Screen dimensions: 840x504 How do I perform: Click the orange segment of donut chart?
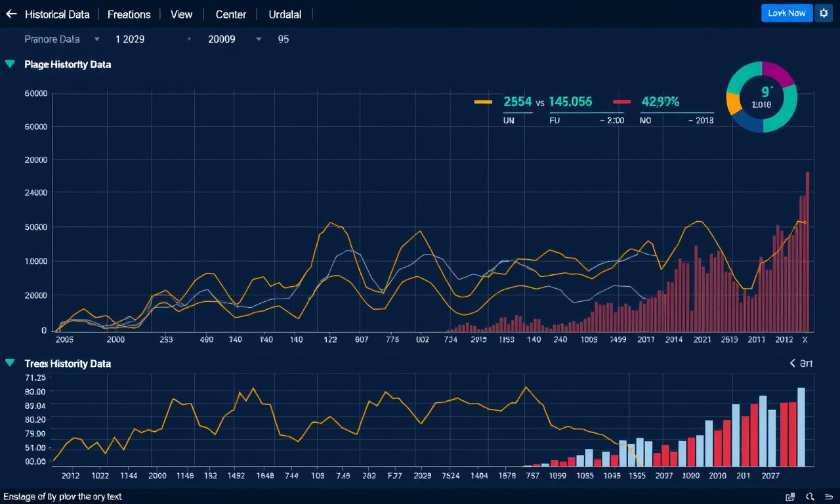(x=733, y=104)
